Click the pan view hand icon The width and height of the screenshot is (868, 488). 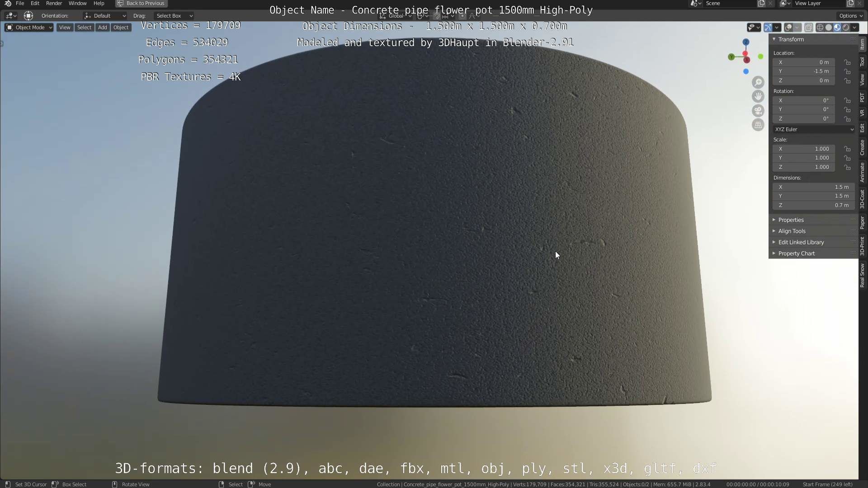point(758,96)
